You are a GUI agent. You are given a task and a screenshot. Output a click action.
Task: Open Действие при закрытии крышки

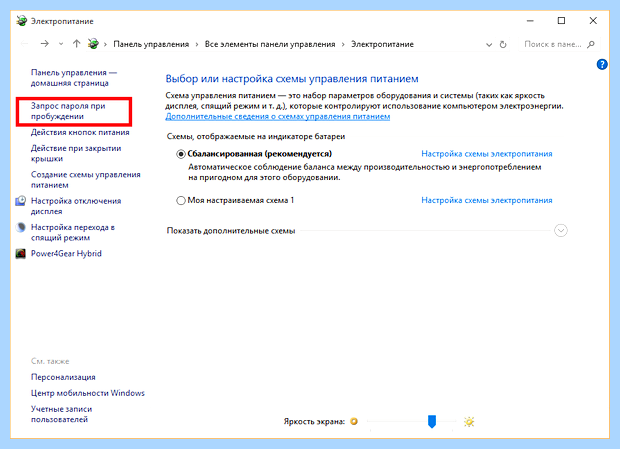(x=76, y=153)
